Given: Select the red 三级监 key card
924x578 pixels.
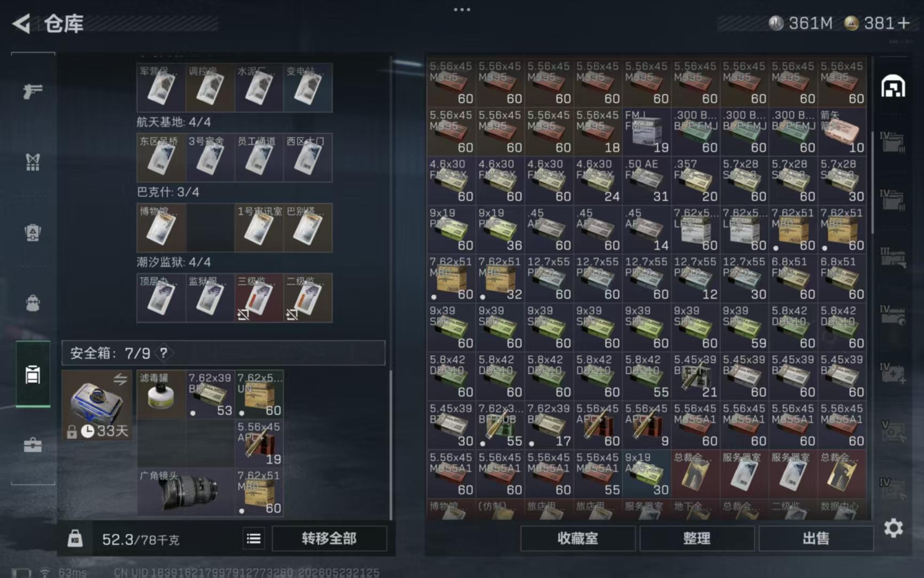Looking at the screenshot, I should click(x=259, y=298).
